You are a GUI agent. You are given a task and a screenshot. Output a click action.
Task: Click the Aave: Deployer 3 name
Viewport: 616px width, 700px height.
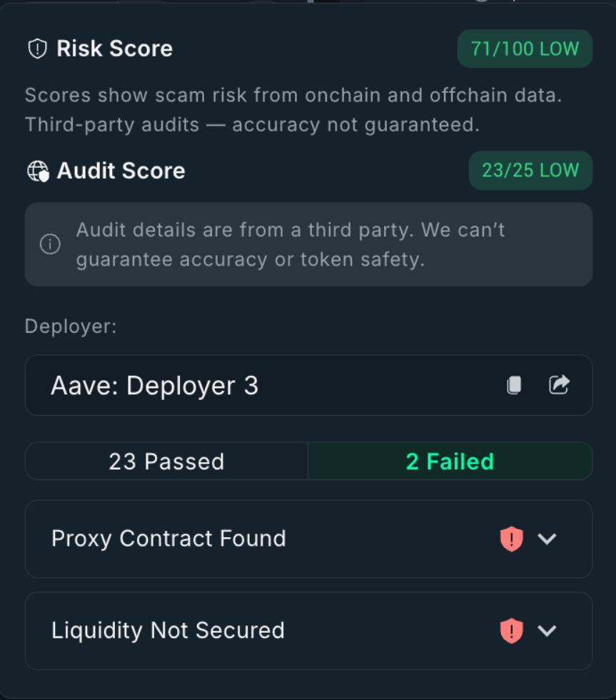point(154,386)
